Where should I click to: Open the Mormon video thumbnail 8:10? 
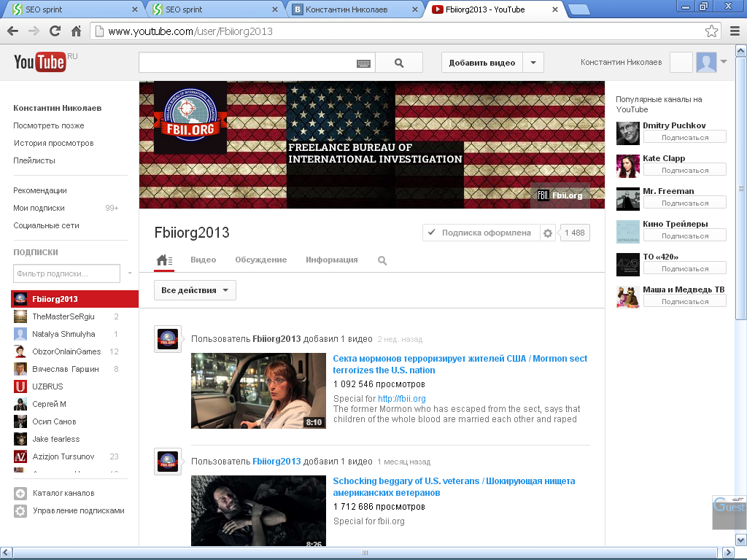258,391
